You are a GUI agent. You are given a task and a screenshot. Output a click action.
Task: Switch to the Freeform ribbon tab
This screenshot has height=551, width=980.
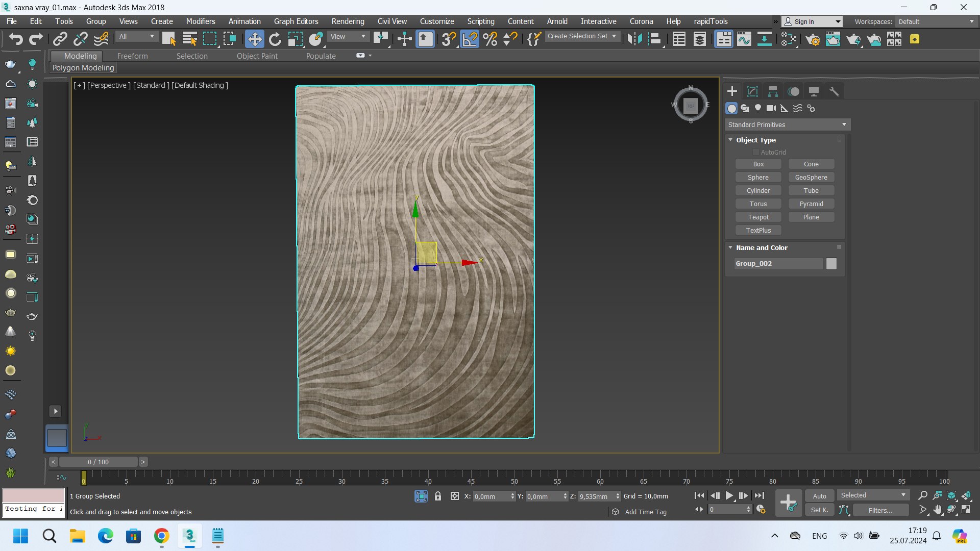coord(132,56)
